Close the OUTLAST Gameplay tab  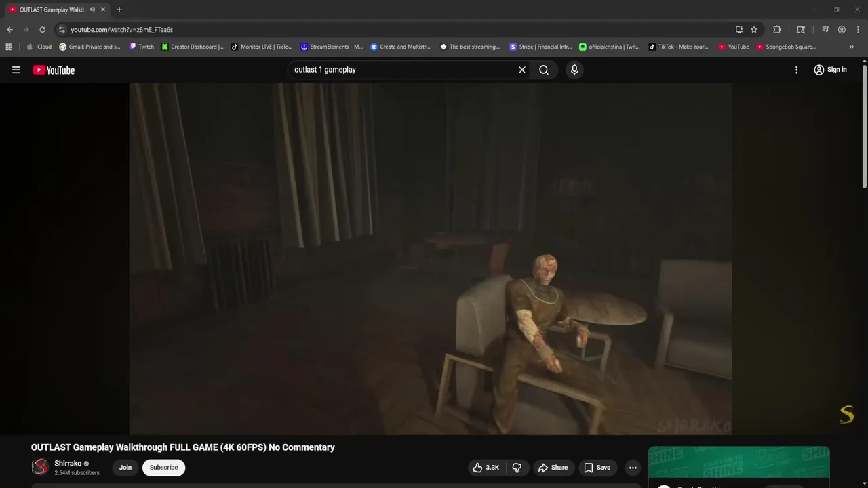click(103, 9)
